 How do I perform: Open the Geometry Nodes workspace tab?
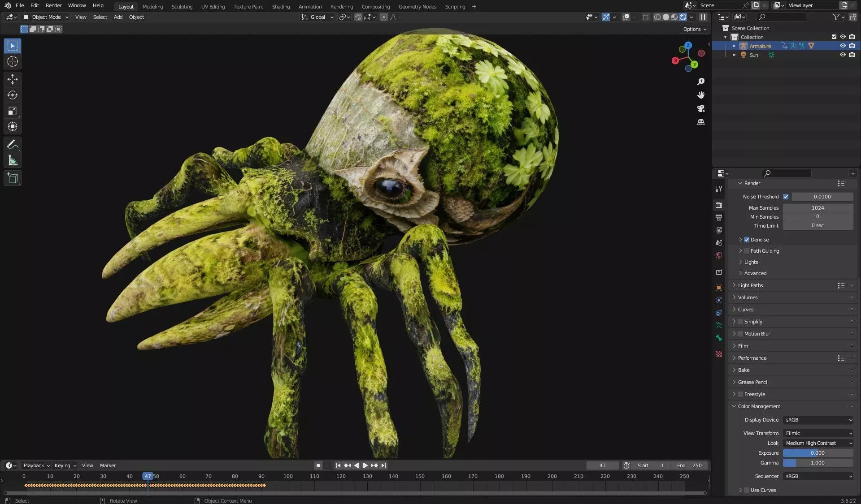click(417, 6)
